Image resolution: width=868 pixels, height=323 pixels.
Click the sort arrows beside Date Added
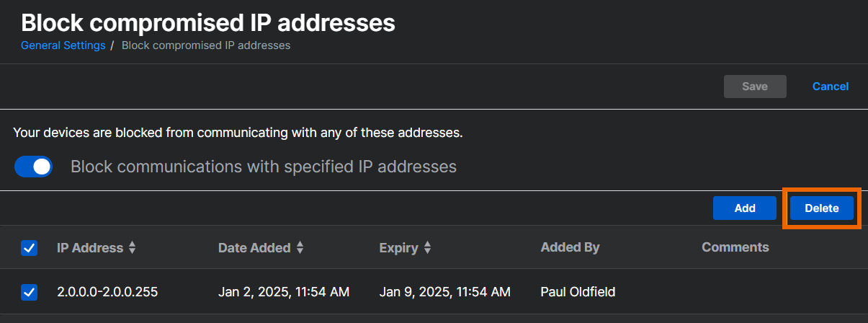300,248
